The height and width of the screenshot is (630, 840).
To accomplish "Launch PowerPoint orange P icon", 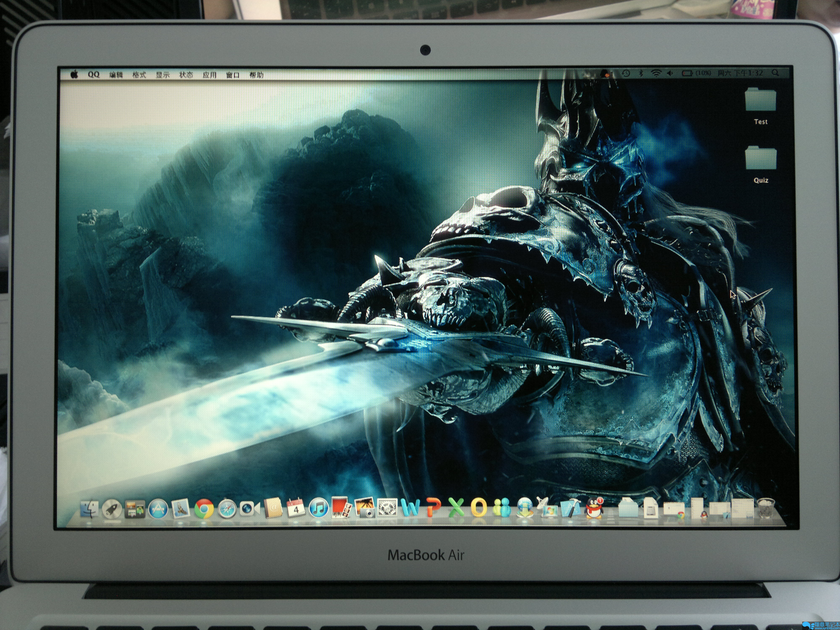I will [x=433, y=507].
